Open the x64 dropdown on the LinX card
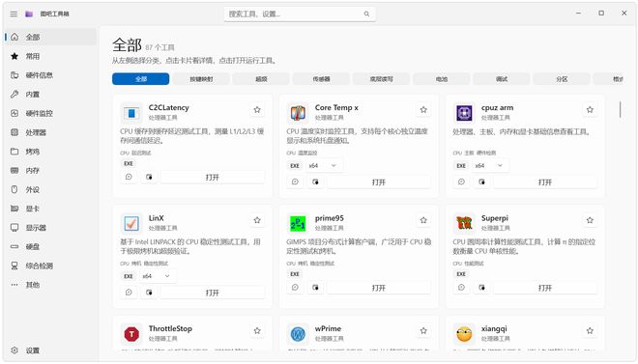Screen dimensions: 638x364 click(157, 276)
